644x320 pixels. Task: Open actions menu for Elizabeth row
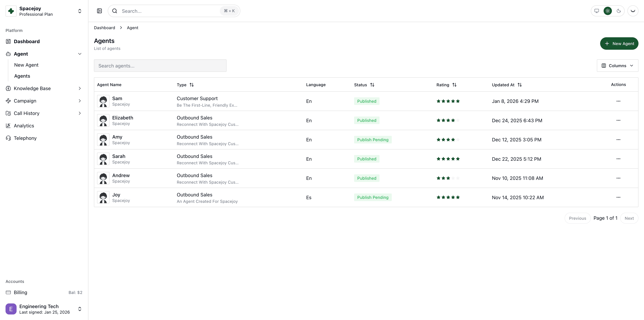(x=618, y=120)
